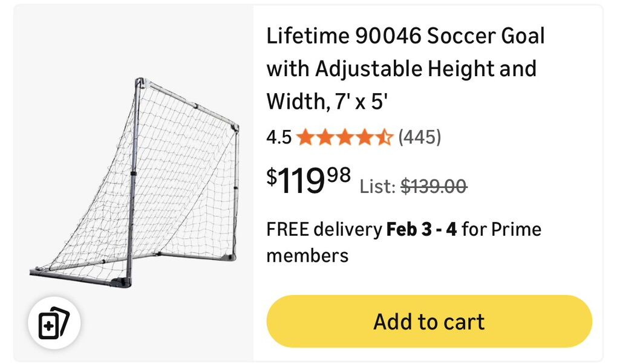The height and width of the screenshot is (364, 617).
Task: Click the "List:" price label
Action: 378,187
